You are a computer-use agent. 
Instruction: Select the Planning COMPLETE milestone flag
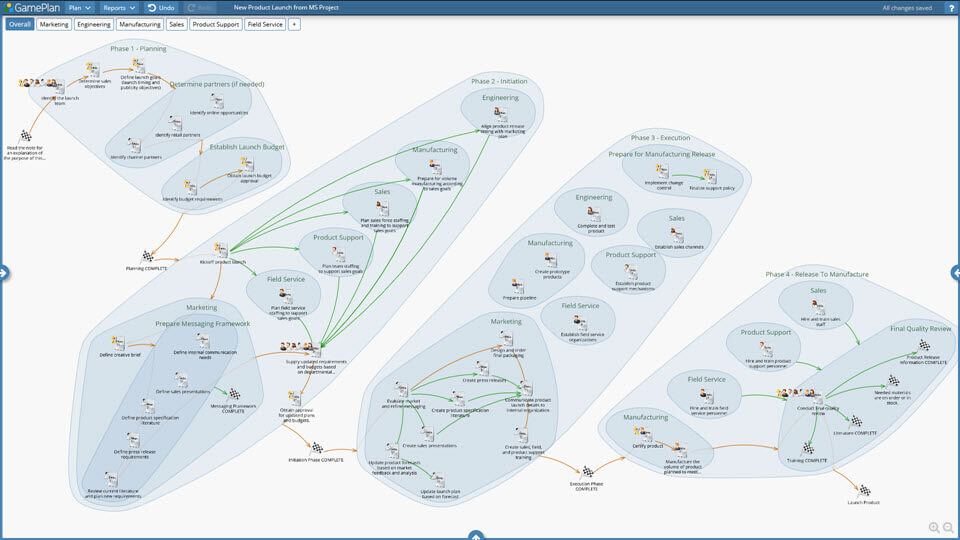click(148, 257)
